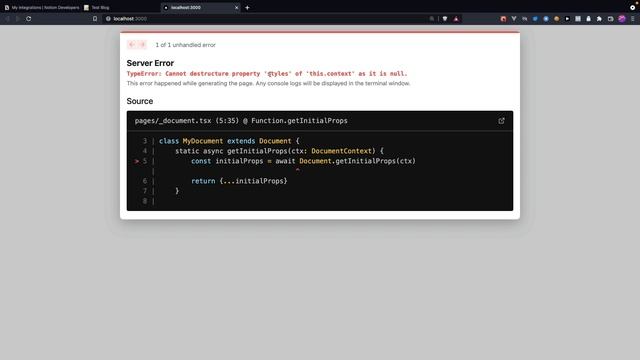Click the browser back arrow

click(x=7, y=19)
